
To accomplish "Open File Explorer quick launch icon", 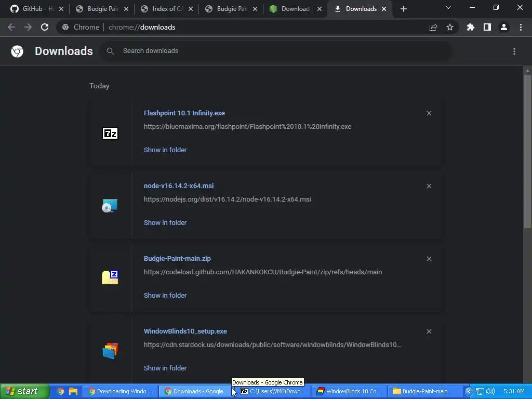I will [x=73, y=391].
